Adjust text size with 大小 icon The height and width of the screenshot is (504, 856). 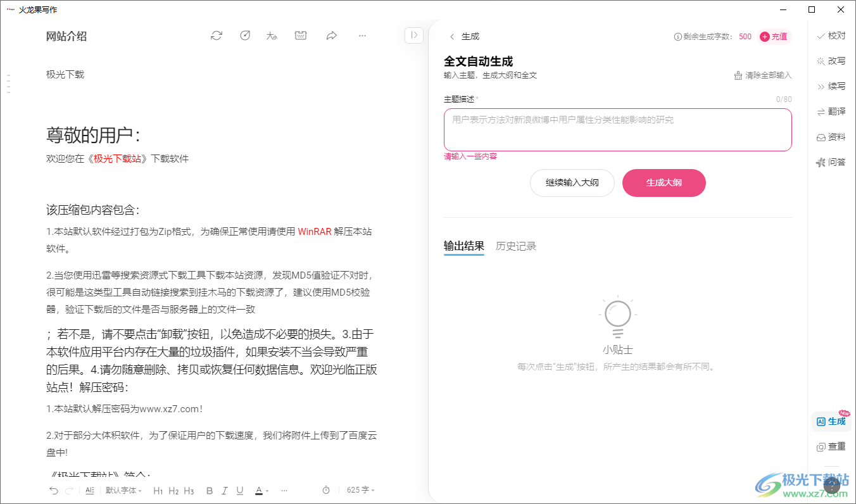click(x=272, y=36)
